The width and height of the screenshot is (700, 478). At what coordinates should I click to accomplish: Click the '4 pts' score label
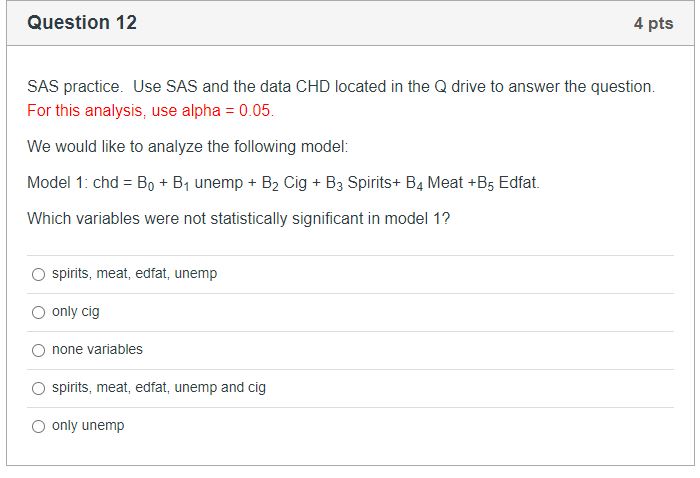653,23
